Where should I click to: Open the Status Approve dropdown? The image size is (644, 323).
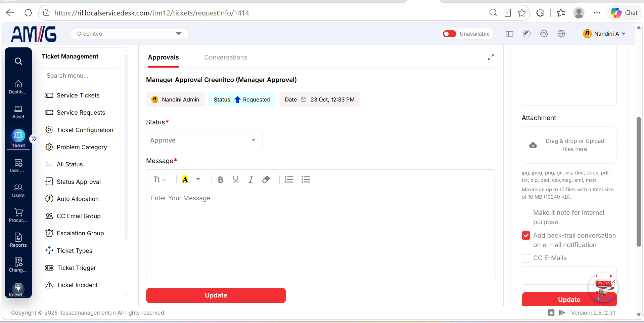point(204,140)
